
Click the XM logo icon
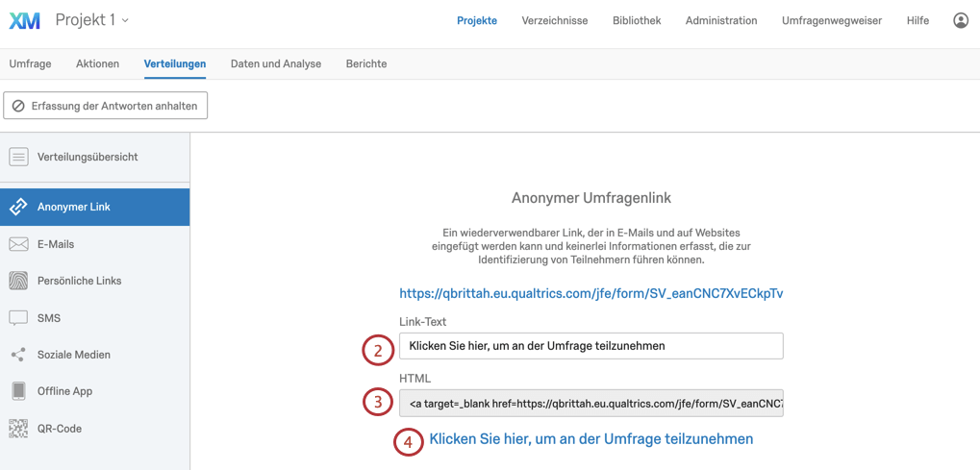click(24, 20)
